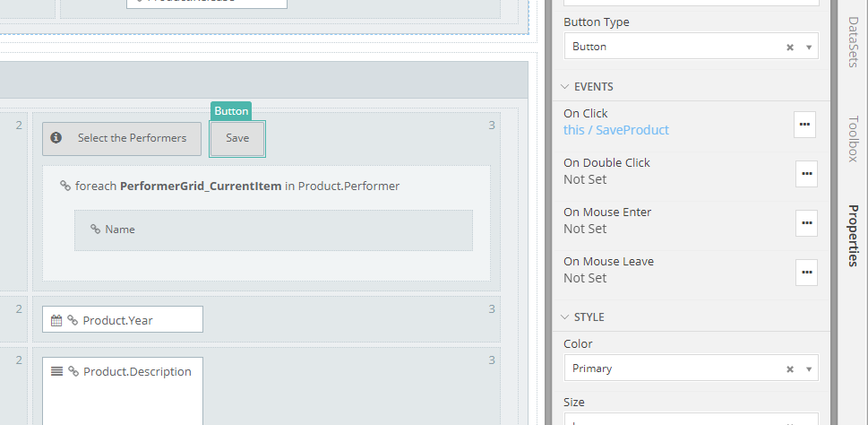Open On Click event ellipsis button

click(804, 125)
